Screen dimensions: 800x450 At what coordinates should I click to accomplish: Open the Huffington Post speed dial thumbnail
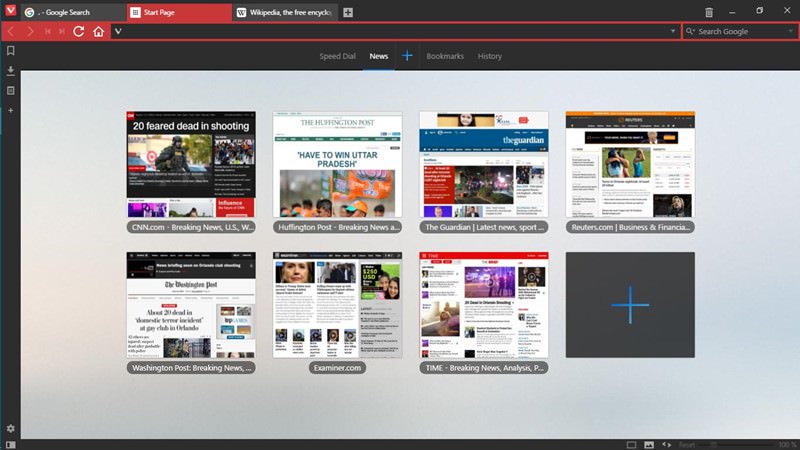pos(337,164)
